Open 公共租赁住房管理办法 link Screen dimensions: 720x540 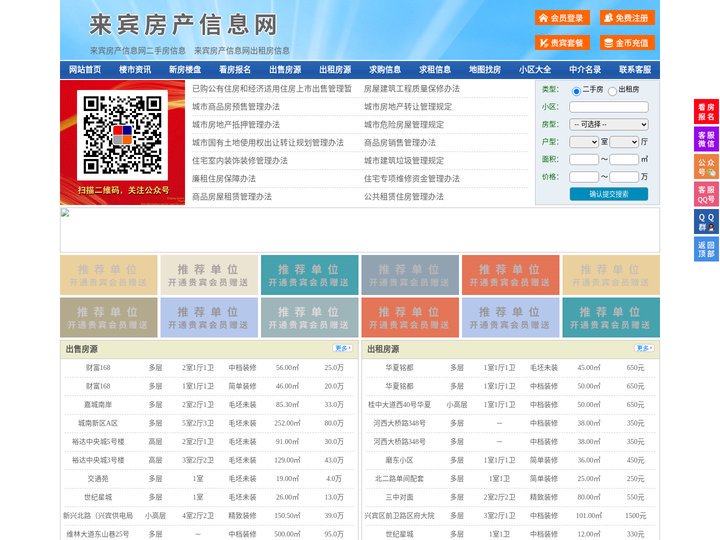click(404, 197)
